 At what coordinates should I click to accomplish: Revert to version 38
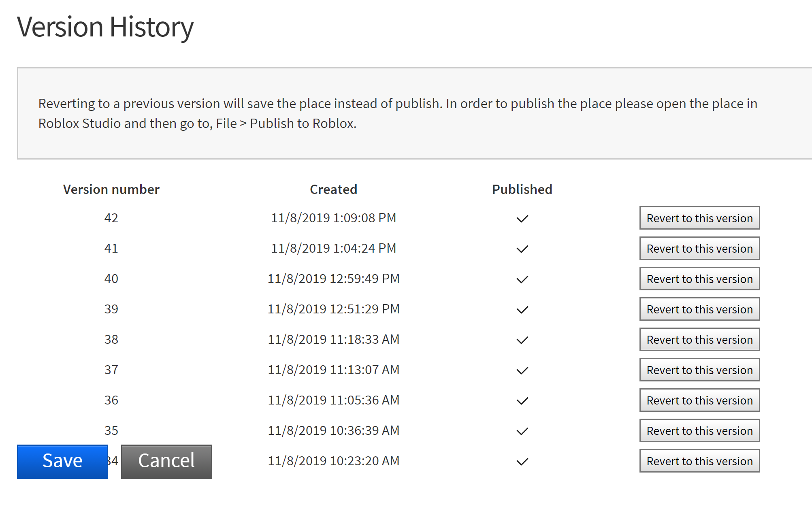[699, 340]
